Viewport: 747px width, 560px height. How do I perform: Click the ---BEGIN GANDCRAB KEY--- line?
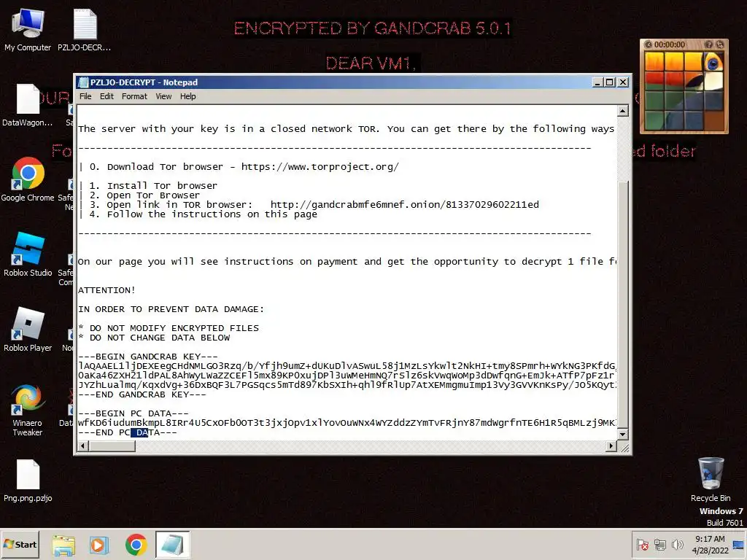tap(147, 357)
